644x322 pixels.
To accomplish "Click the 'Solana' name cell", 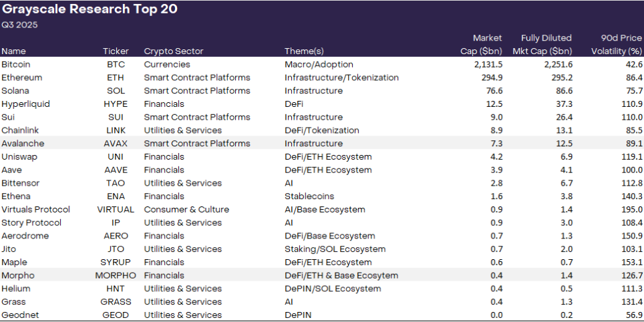I will click(x=15, y=91).
